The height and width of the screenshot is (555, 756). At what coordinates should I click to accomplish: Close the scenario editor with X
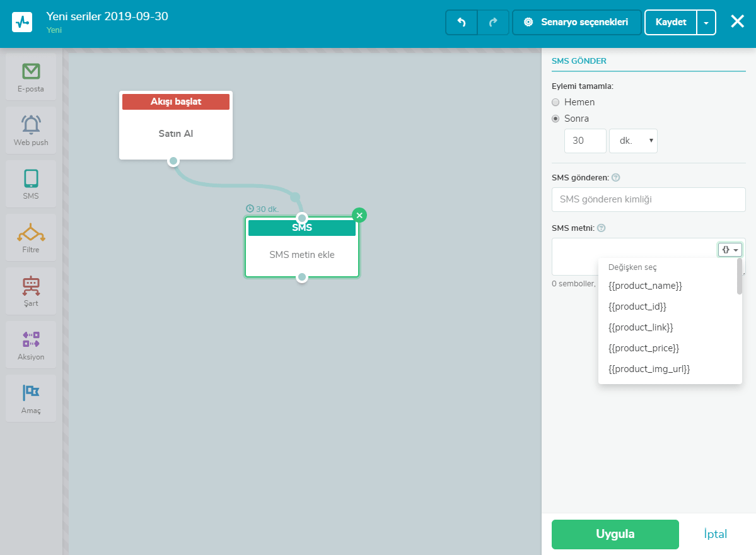click(x=737, y=21)
